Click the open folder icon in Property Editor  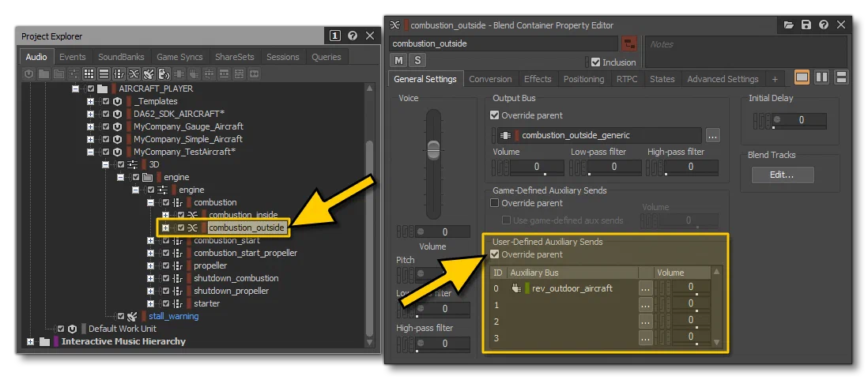(x=789, y=25)
